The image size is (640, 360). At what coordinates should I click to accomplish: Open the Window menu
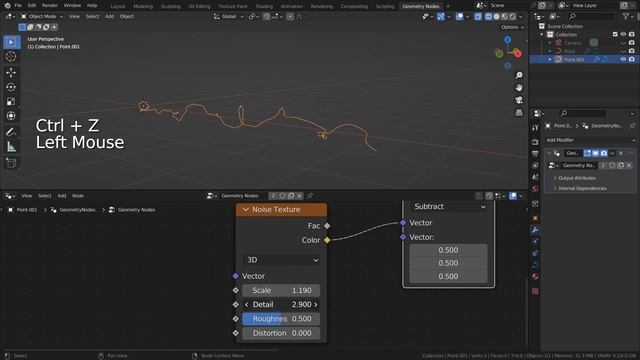pyautogui.click(x=72, y=6)
